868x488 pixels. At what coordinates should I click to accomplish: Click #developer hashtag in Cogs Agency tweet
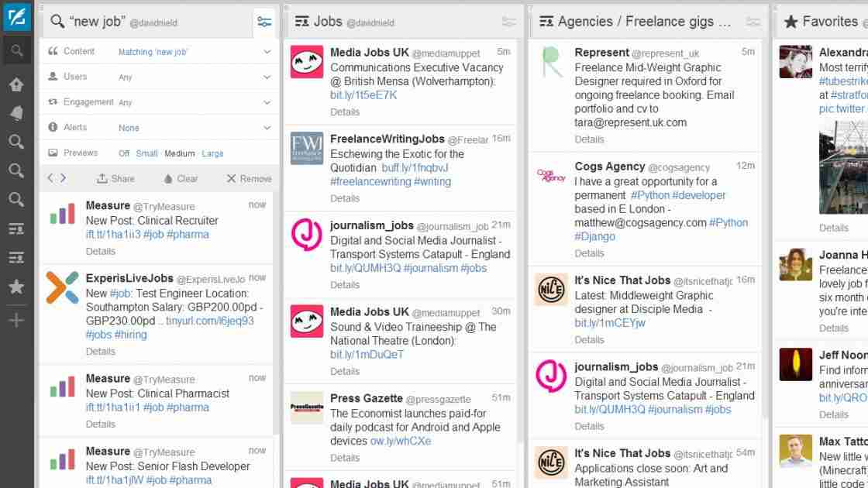point(698,195)
